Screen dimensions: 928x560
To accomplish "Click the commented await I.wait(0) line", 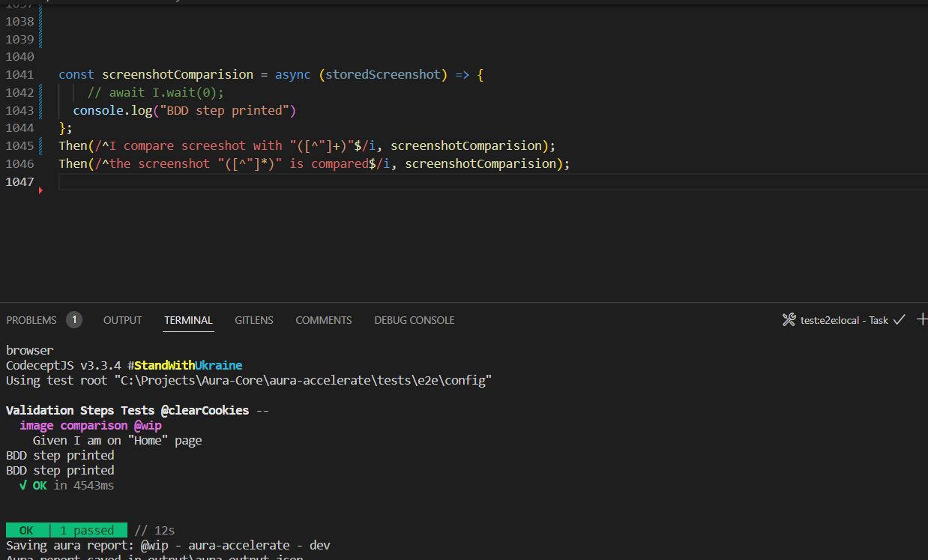I will point(156,92).
